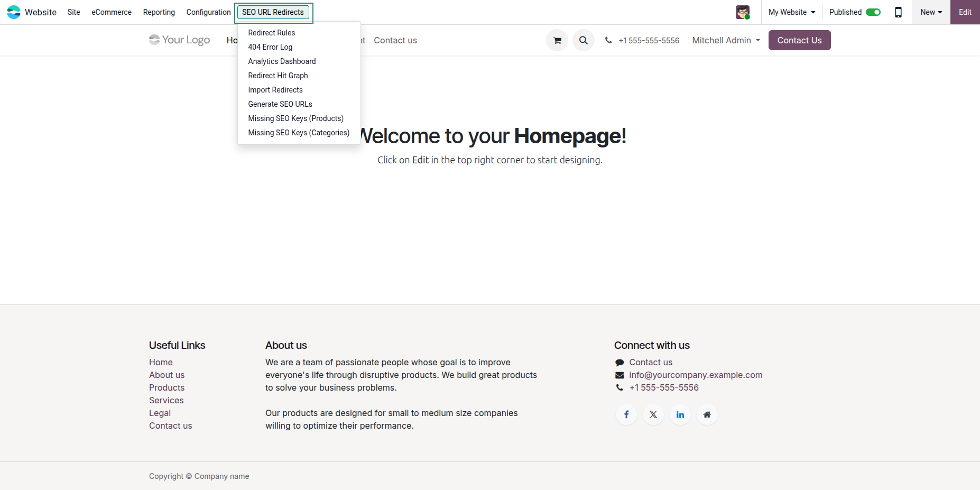This screenshot has width=980, height=490.
Task: Click Contact us under Useful Links
Action: [x=171, y=426]
